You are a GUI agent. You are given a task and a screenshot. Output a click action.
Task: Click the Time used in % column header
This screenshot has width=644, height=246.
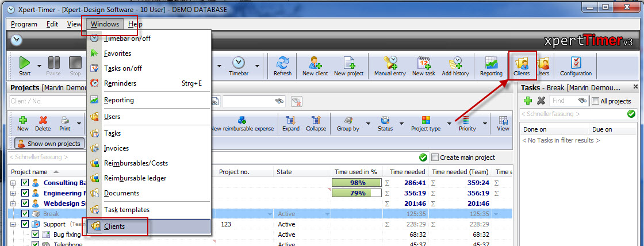pyautogui.click(x=356, y=172)
